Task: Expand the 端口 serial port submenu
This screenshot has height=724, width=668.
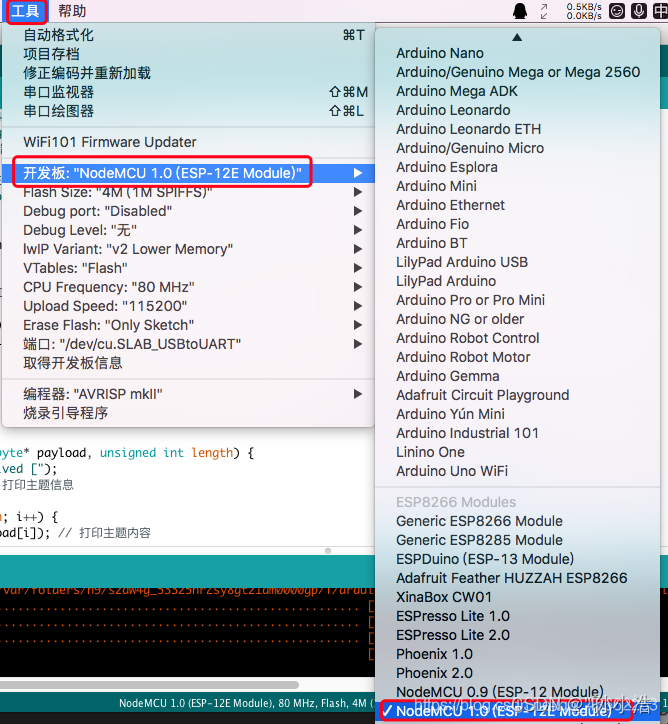Action: 188,344
